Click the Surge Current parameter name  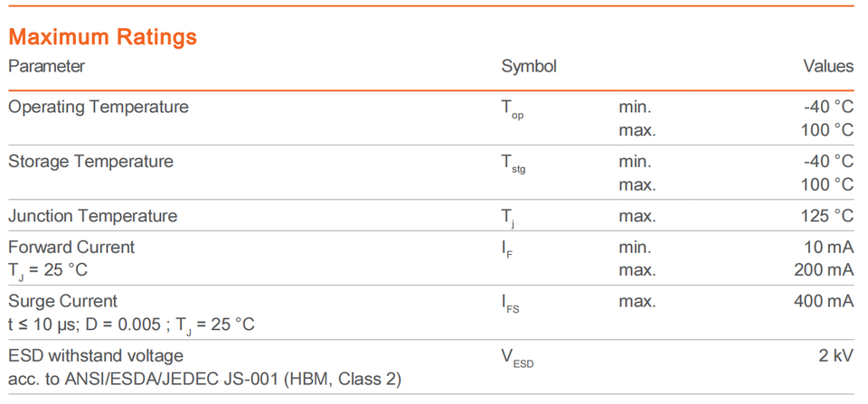click(62, 301)
